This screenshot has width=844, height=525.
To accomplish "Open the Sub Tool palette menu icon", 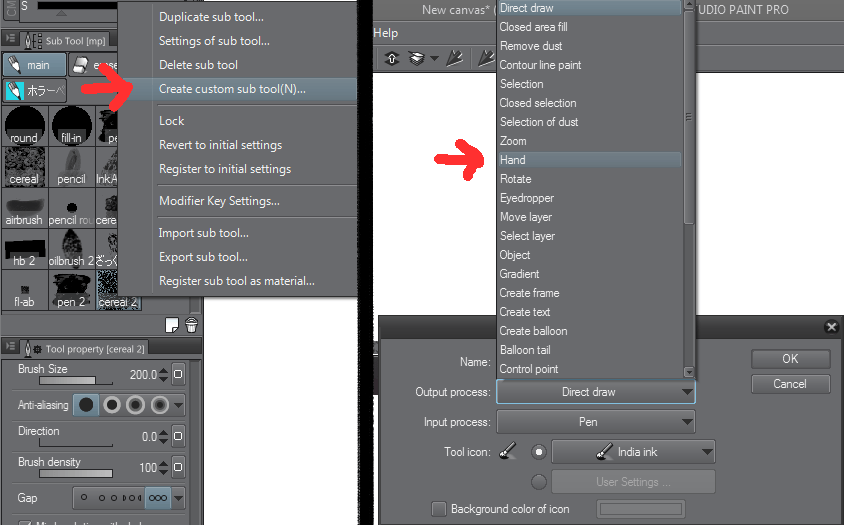I will coord(10,39).
